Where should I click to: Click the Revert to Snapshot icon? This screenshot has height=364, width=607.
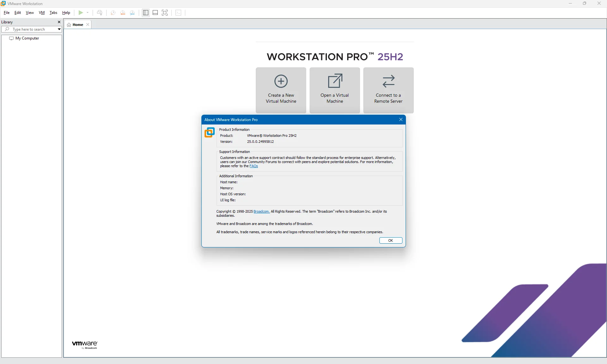point(123,13)
